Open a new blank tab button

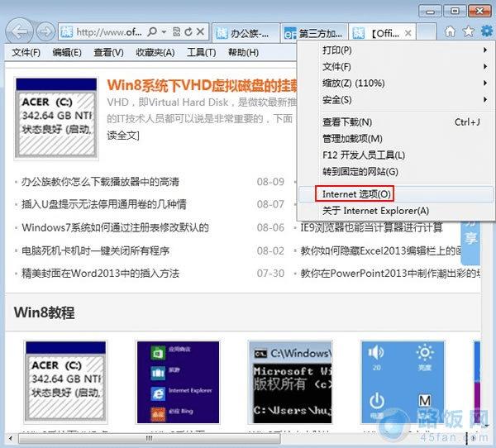(x=426, y=32)
